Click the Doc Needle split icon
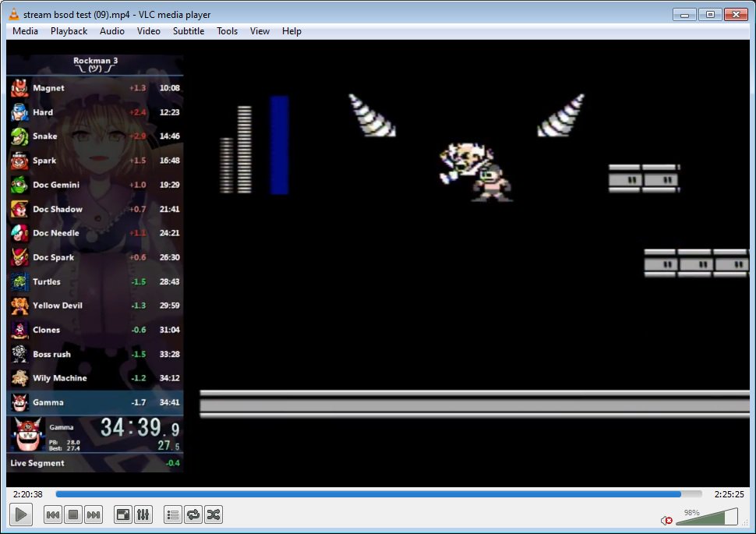This screenshot has height=534, width=756. pyautogui.click(x=19, y=233)
